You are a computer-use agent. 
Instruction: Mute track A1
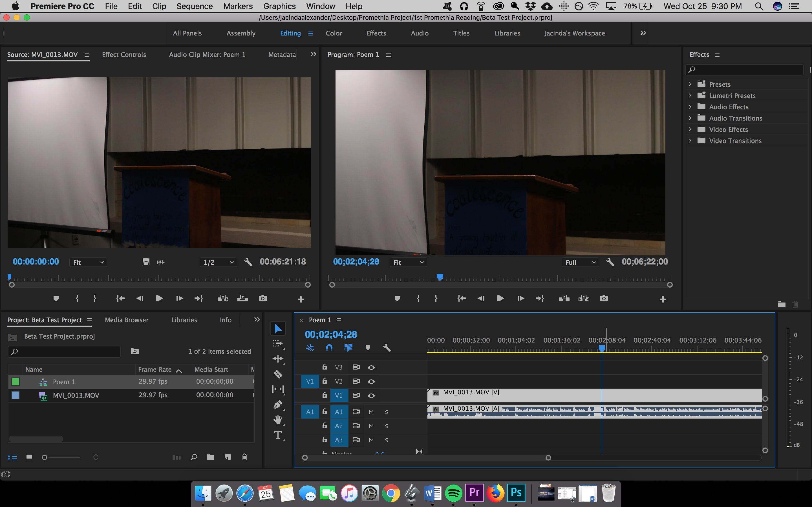click(x=371, y=412)
